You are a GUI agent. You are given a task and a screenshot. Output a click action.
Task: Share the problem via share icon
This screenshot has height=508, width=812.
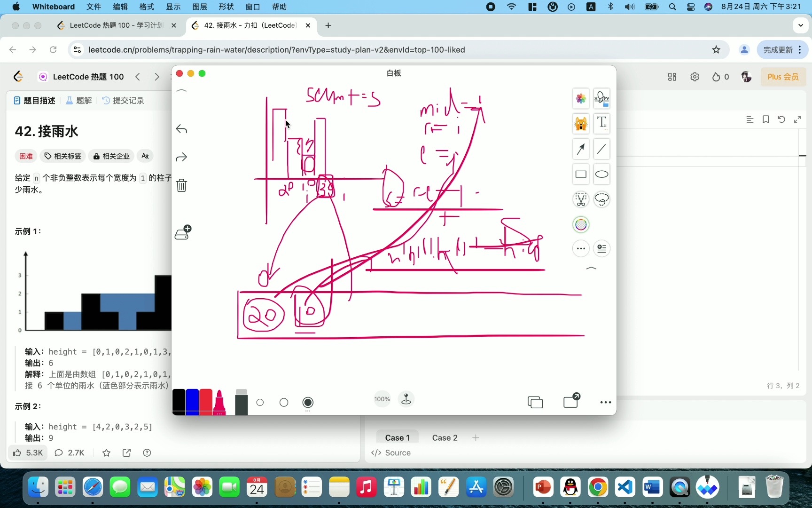click(x=126, y=453)
